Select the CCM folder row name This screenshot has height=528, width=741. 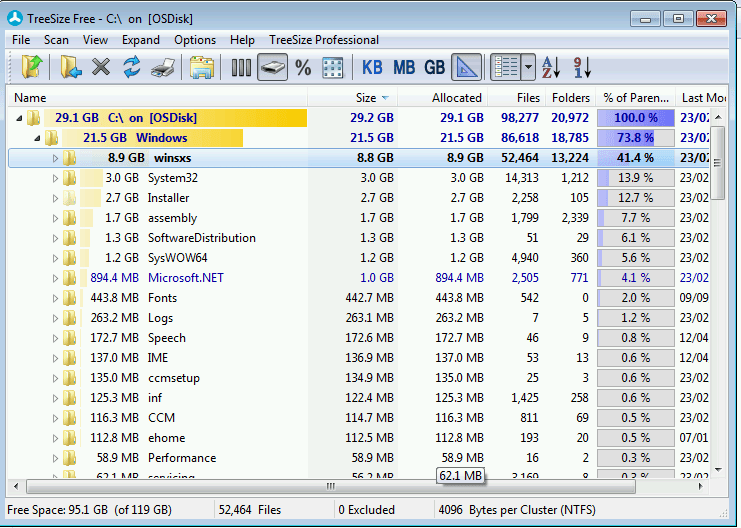click(162, 418)
